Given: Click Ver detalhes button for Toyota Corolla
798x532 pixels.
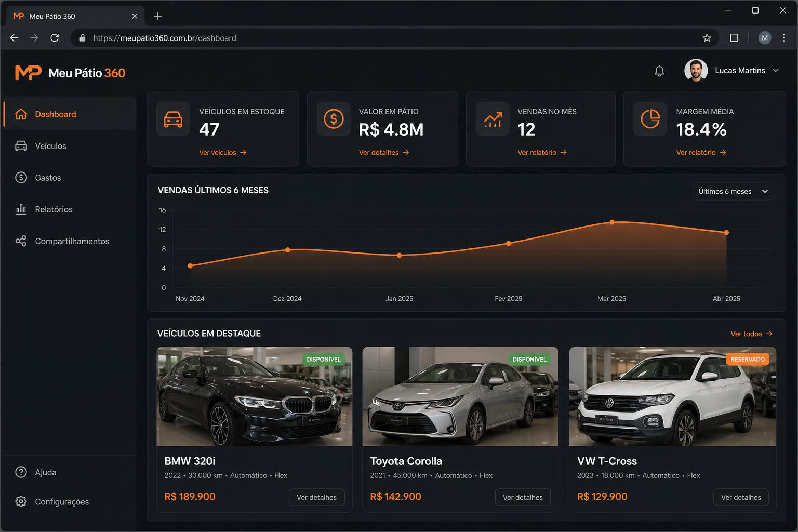Looking at the screenshot, I should (x=523, y=497).
